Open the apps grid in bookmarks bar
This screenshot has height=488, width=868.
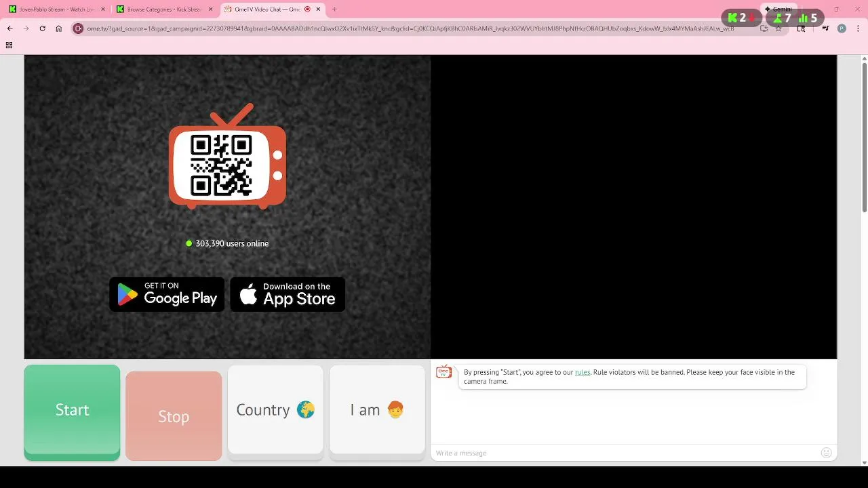[9, 45]
